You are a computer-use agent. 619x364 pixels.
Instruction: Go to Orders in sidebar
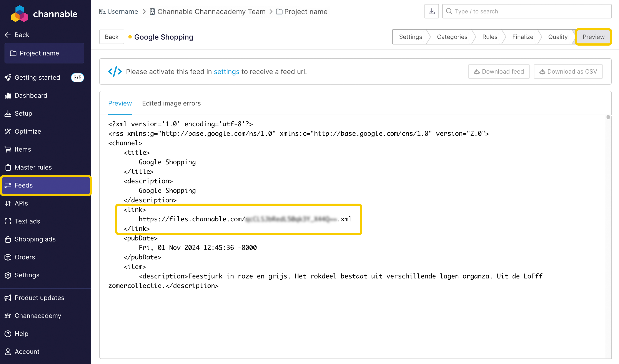tap(20, 257)
